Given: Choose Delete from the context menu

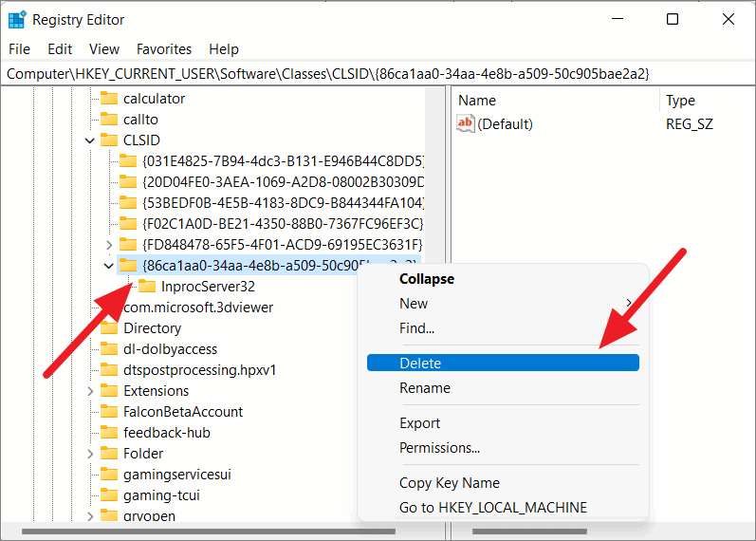Looking at the screenshot, I should [503, 363].
